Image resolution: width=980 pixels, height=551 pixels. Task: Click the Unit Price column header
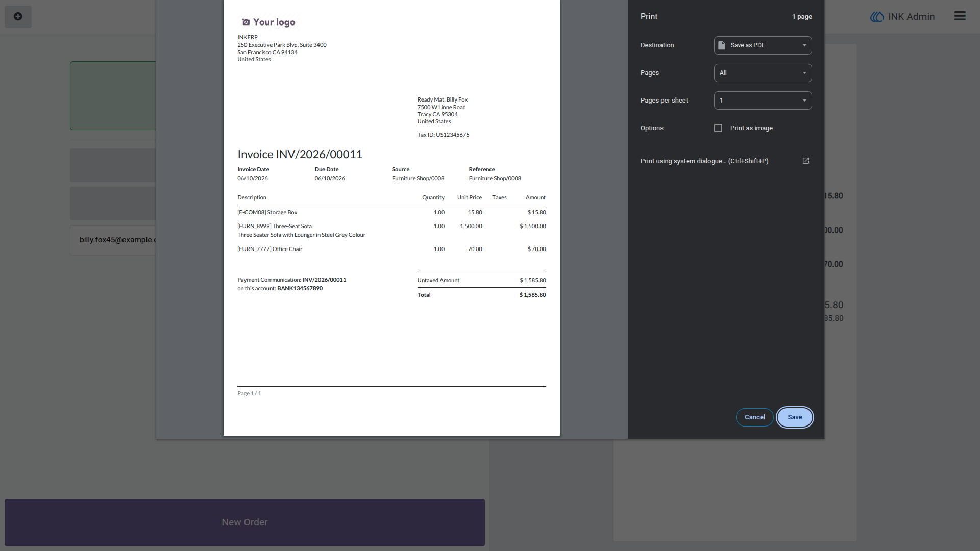click(x=469, y=197)
